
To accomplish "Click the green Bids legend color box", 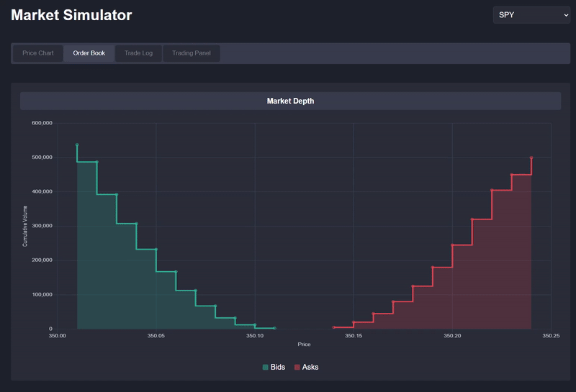I will click(266, 368).
